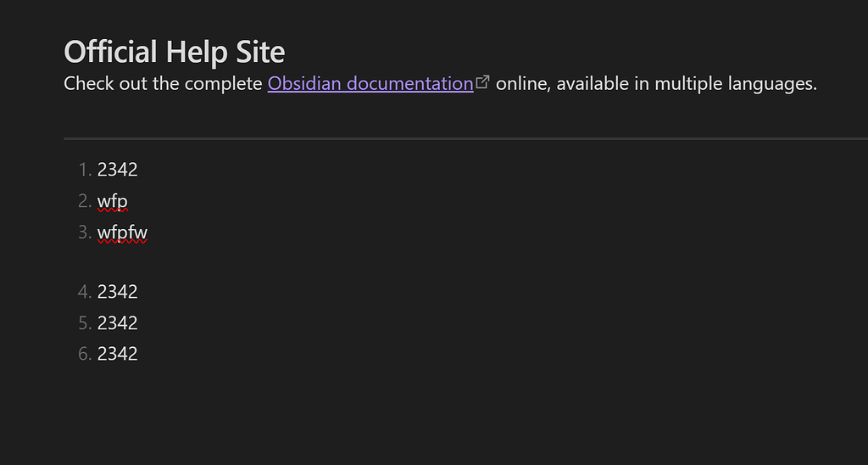Click the Official Help Site heading
This screenshot has height=465, width=868.
tap(174, 52)
